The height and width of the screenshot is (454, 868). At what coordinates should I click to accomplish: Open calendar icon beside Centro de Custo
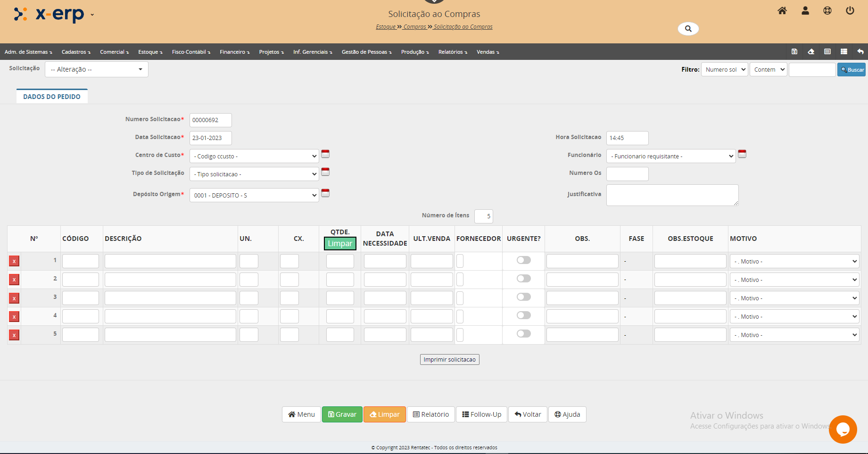pyautogui.click(x=325, y=154)
